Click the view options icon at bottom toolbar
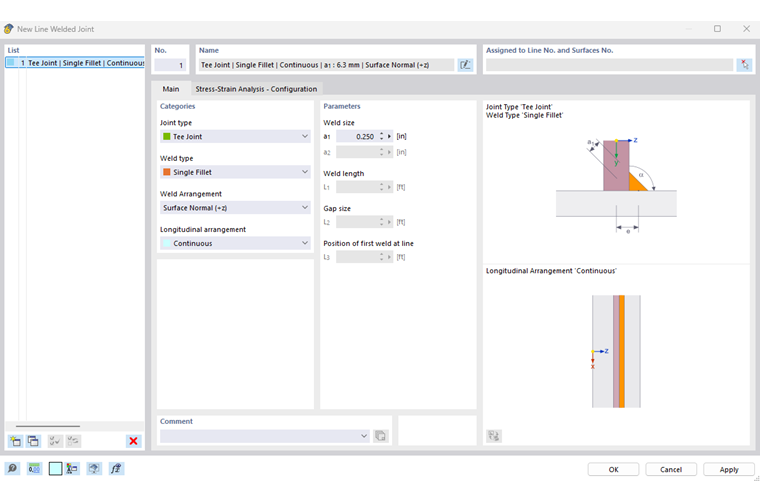 click(x=94, y=469)
